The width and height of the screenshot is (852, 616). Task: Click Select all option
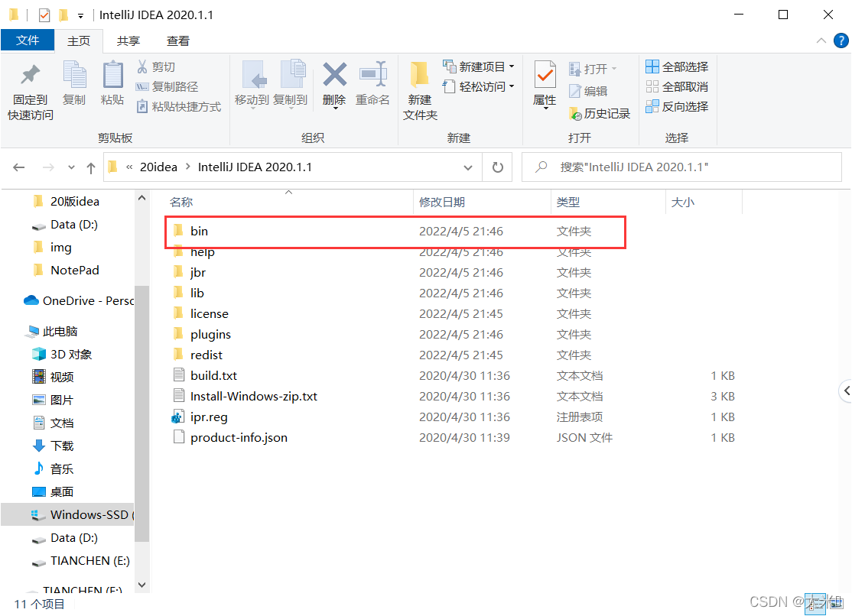point(677,66)
